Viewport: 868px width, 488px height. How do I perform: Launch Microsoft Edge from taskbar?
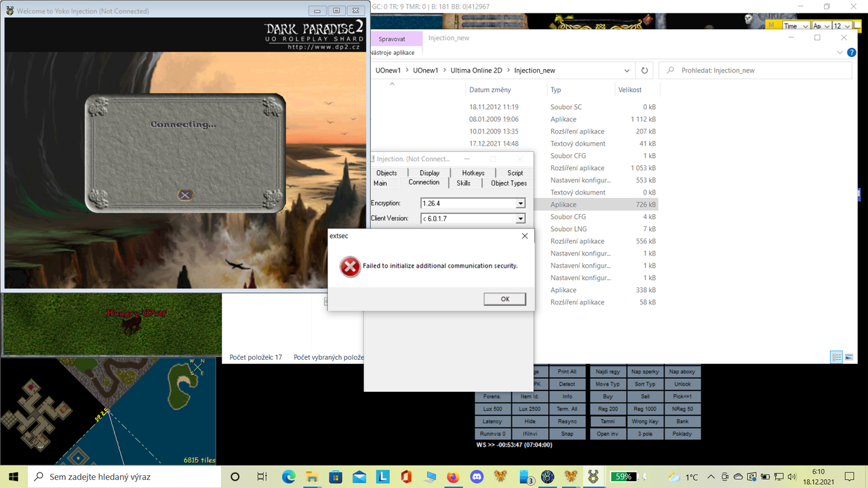click(290, 476)
